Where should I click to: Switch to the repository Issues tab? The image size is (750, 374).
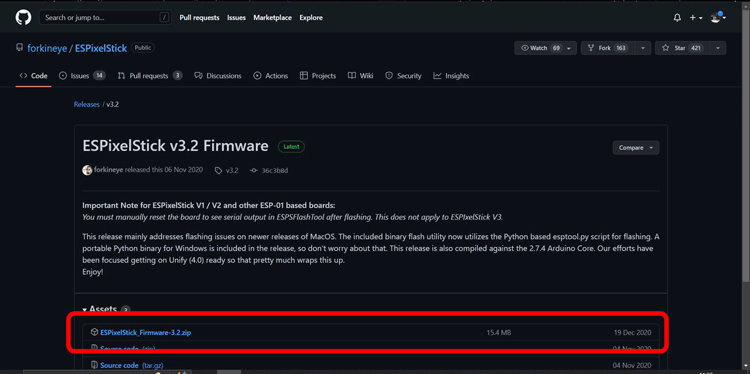pyautogui.click(x=82, y=76)
